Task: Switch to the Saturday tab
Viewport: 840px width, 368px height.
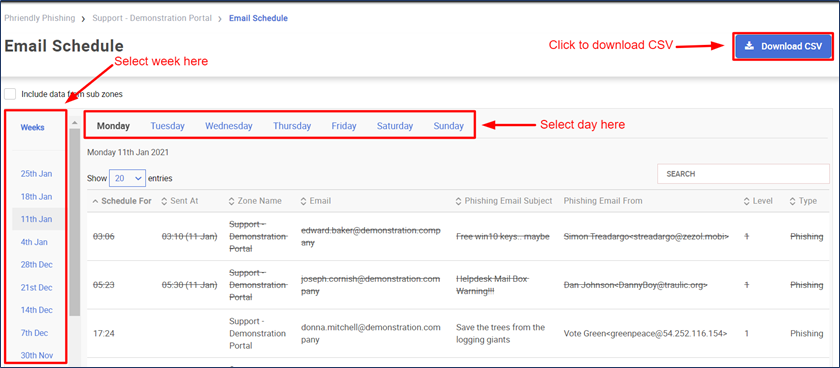Action: tap(395, 126)
